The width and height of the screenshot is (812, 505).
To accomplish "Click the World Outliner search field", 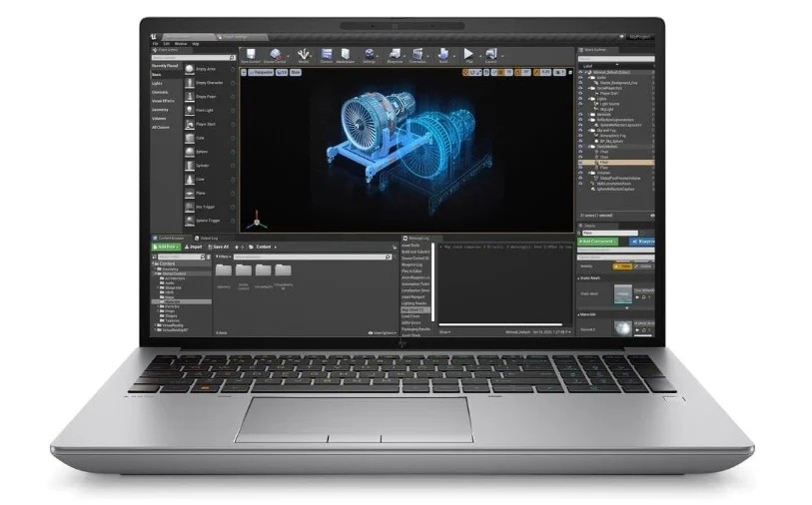I will point(616,59).
